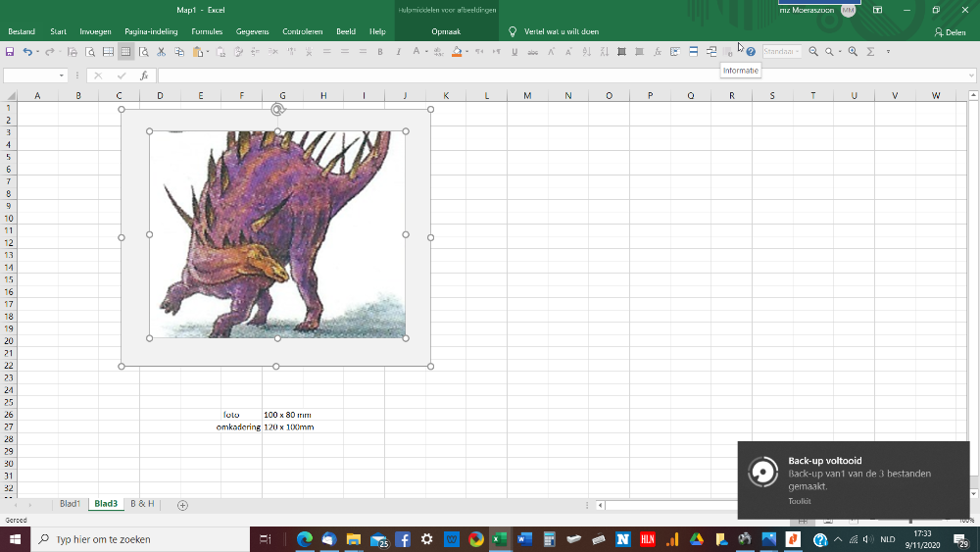980x552 pixels.
Task: Toggle Italic formatting
Action: (x=398, y=52)
